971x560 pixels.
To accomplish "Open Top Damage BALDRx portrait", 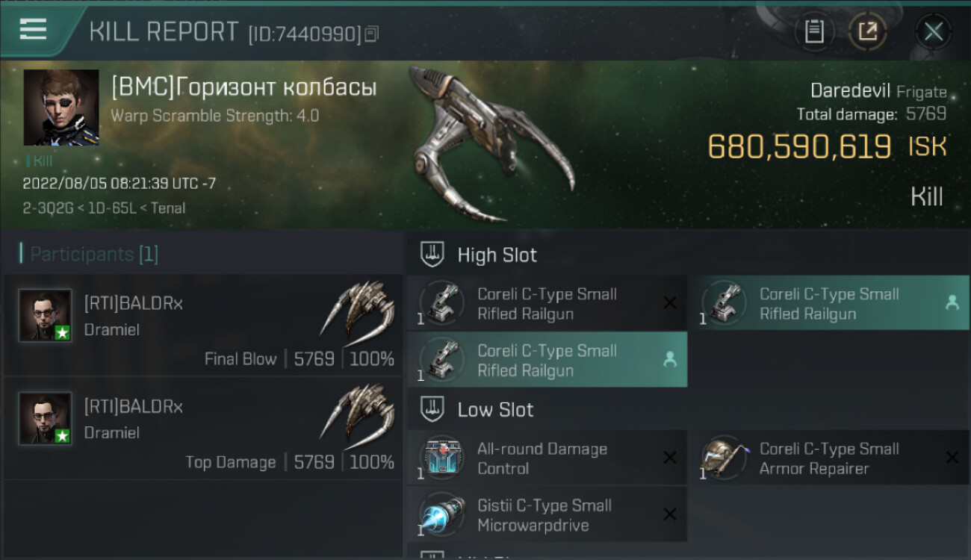I will pyautogui.click(x=45, y=418).
